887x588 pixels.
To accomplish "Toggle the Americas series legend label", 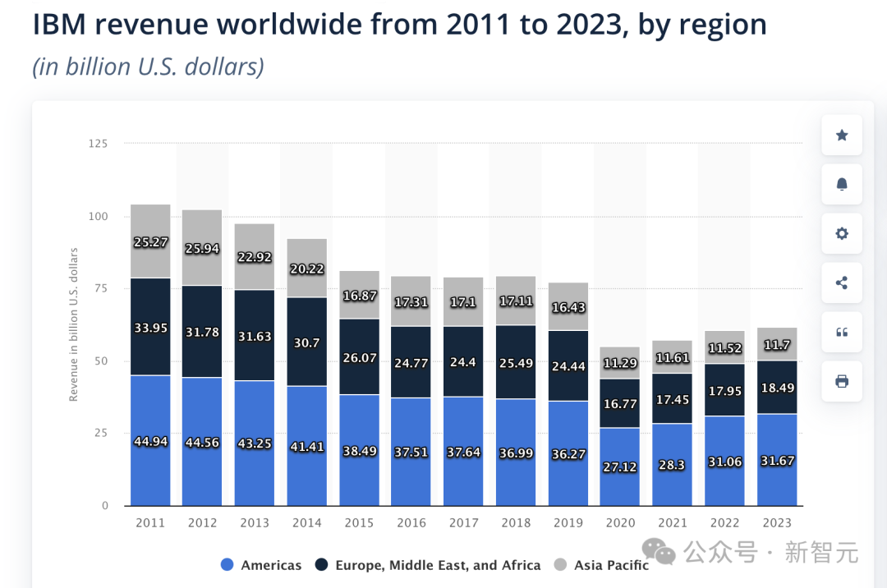I will [271, 565].
